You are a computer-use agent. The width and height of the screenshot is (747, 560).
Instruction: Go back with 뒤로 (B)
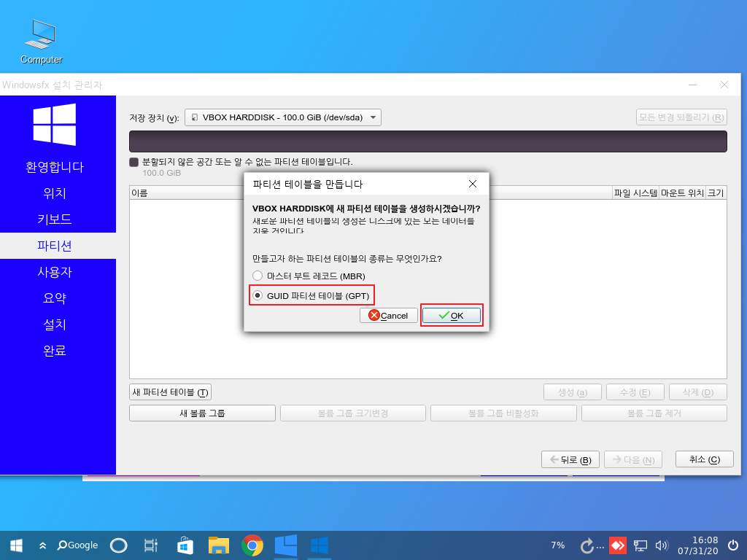(x=570, y=459)
